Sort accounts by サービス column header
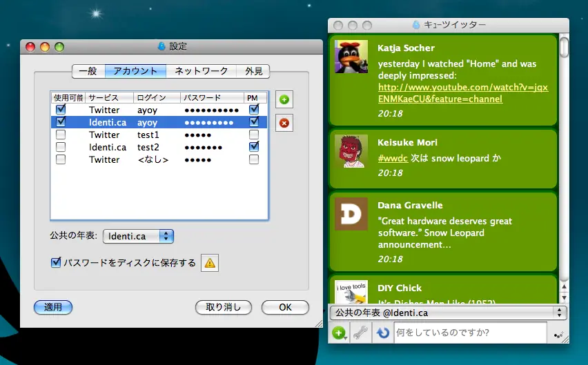This screenshot has width=588, height=365. (x=110, y=98)
